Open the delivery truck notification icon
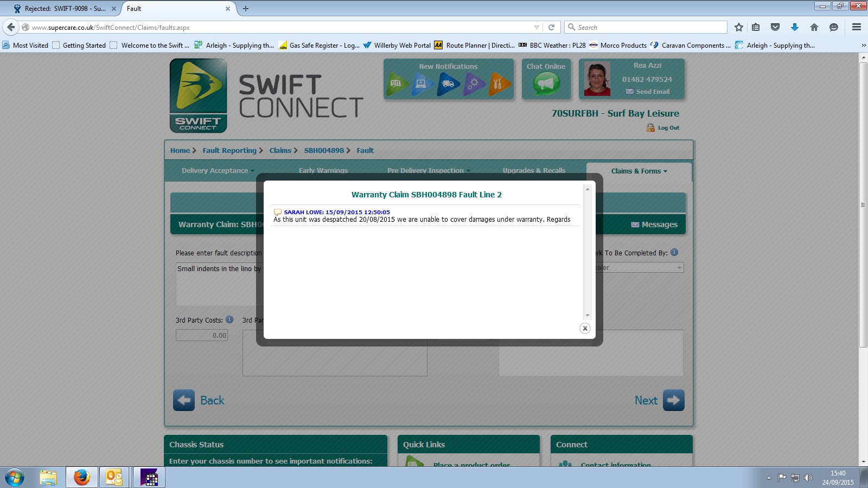Viewport: 868px width, 488px height. click(x=449, y=84)
